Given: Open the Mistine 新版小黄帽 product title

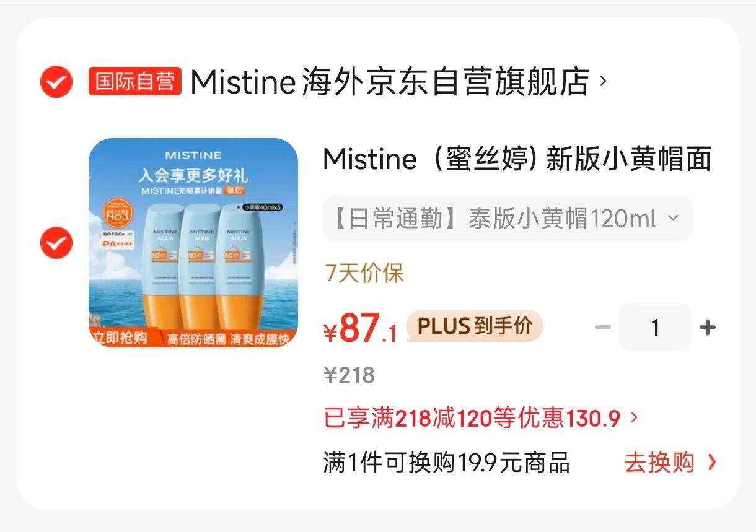Looking at the screenshot, I should 517,159.
